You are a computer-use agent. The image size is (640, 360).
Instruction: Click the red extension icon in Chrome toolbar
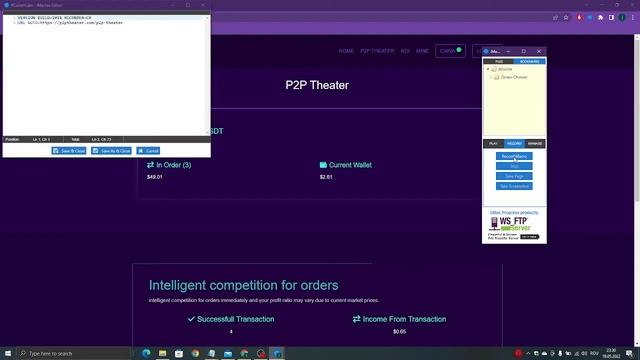(579, 18)
